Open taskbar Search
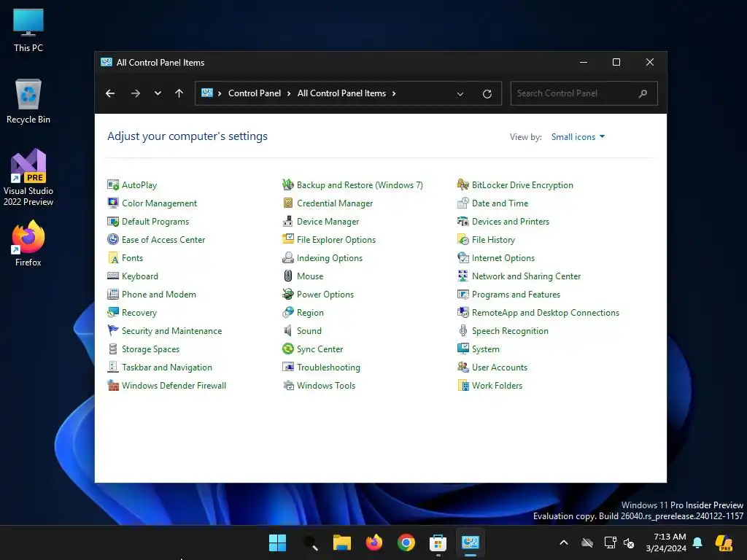This screenshot has width=747, height=560. click(310, 542)
